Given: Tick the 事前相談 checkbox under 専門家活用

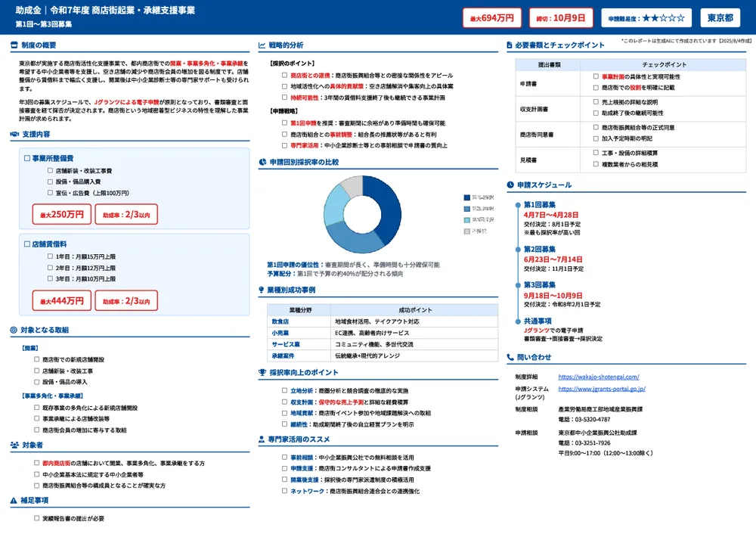Looking at the screenshot, I should pos(284,457).
